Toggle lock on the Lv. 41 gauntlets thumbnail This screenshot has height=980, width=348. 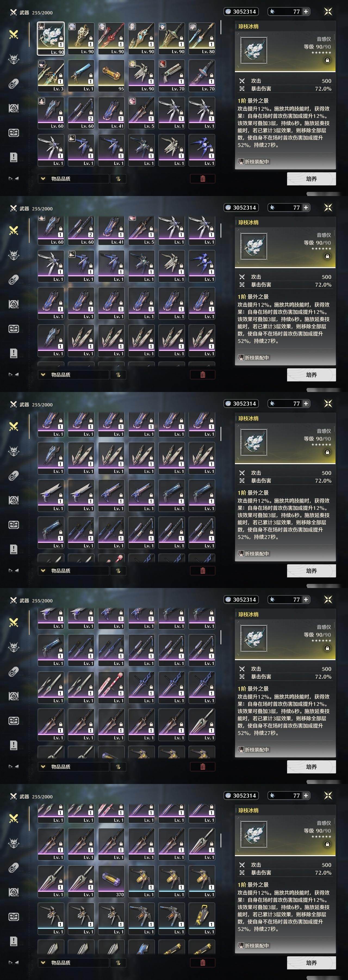121,113
